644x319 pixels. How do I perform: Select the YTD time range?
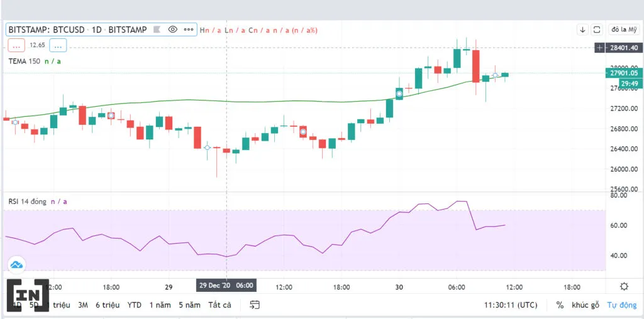[x=135, y=305]
